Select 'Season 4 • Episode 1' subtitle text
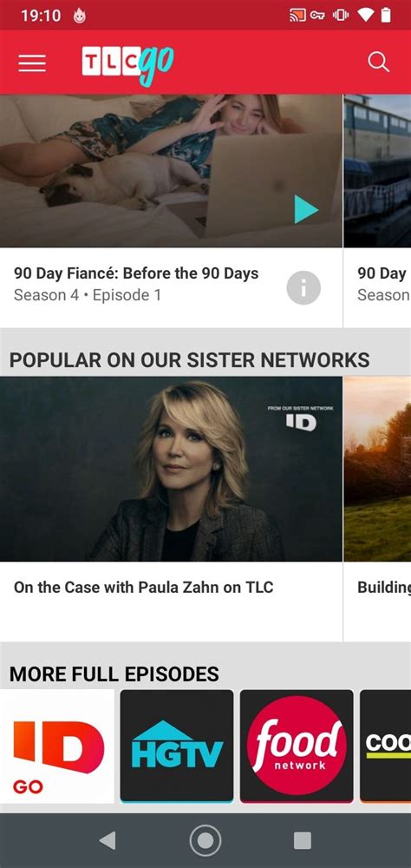 click(88, 296)
